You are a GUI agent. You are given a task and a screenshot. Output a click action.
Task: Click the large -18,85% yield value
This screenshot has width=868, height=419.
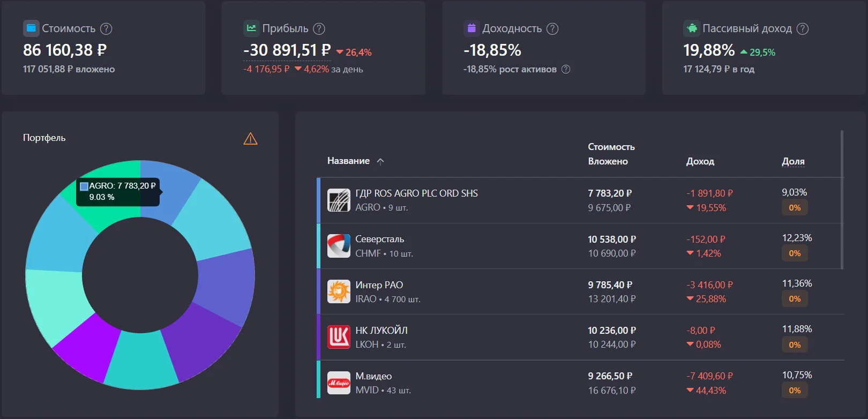click(492, 50)
